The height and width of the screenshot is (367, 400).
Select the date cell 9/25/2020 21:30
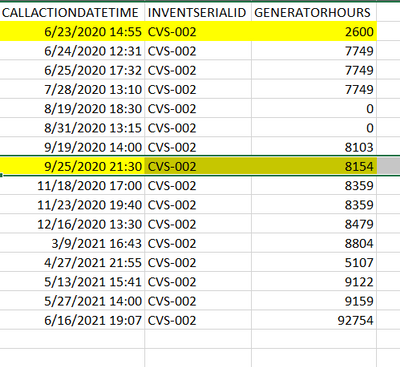pos(72,166)
